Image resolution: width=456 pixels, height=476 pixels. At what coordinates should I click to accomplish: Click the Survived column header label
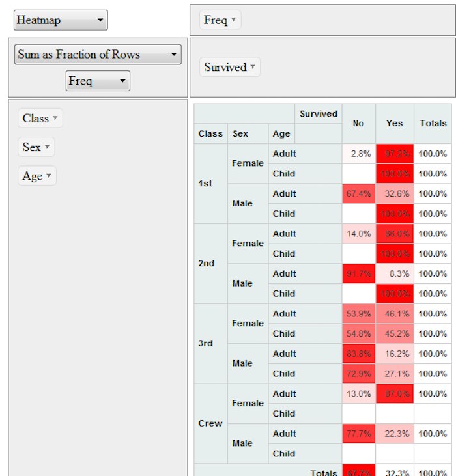pyautogui.click(x=319, y=114)
